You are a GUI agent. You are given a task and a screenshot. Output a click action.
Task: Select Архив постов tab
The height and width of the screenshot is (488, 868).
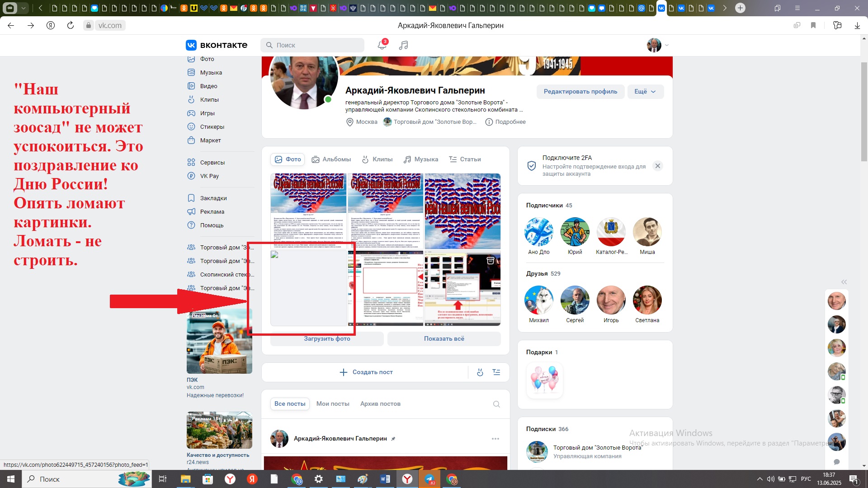[x=380, y=404]
